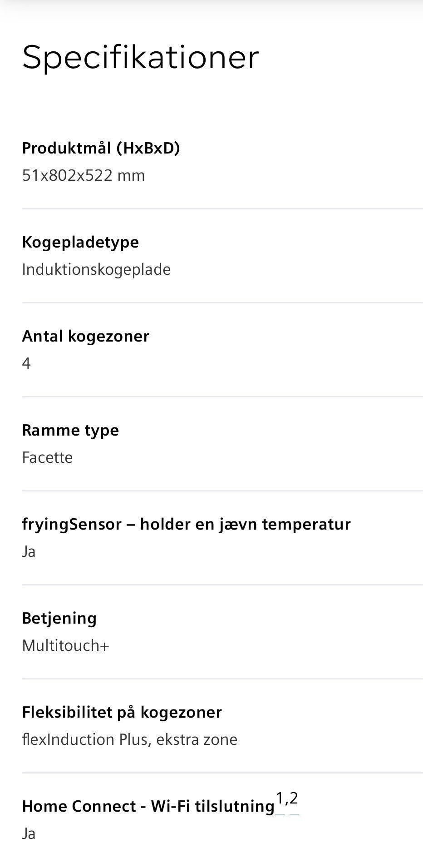Screen dimensions: 423x868
Task: Click the Kogepladetype label
Action: tap(80, 242)
